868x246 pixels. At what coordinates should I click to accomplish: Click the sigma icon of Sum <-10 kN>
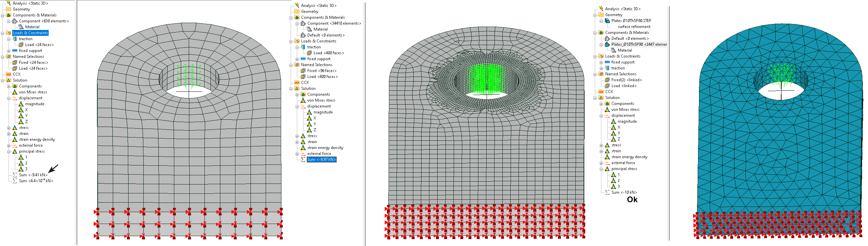607,192
